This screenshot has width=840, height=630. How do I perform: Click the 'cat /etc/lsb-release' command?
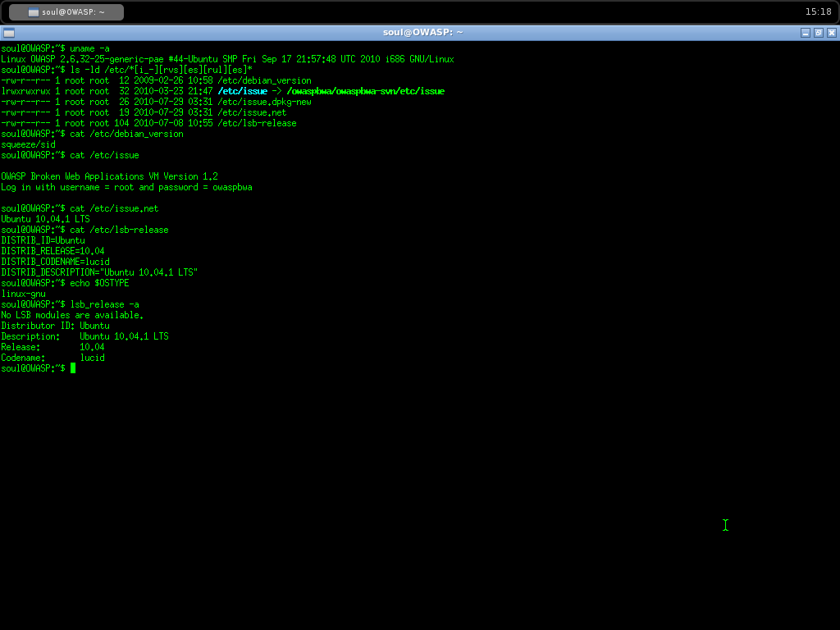119,230
